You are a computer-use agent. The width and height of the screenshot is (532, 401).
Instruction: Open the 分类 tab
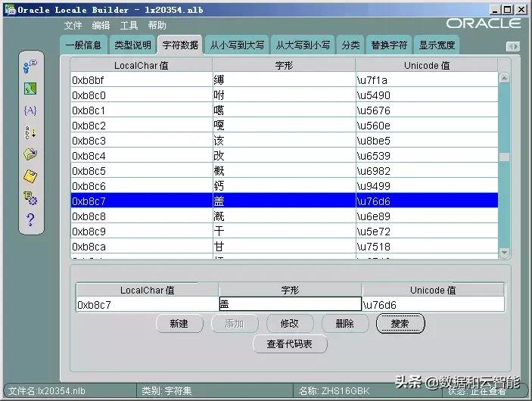[350, 45]
